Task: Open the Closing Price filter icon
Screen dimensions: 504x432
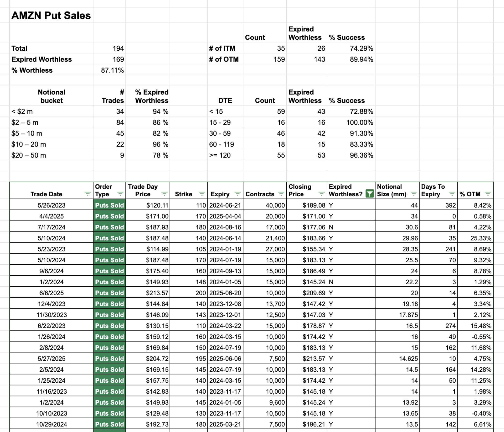Action: 321,194
